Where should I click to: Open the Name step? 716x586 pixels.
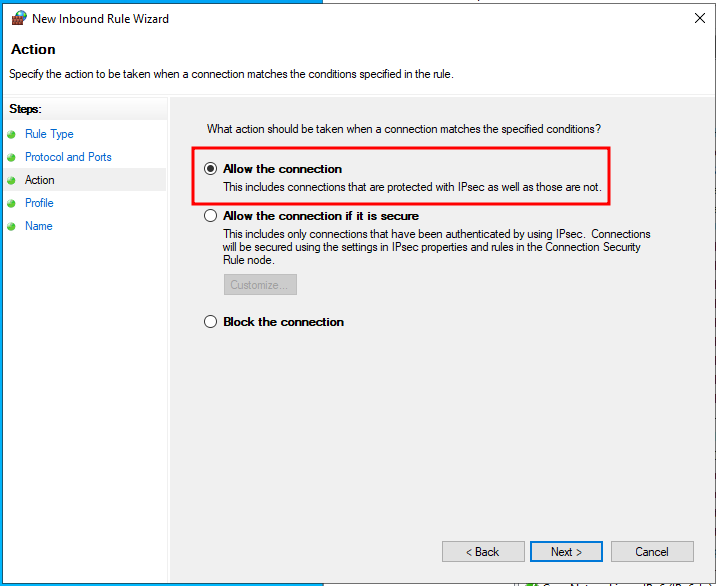(38, 226)
